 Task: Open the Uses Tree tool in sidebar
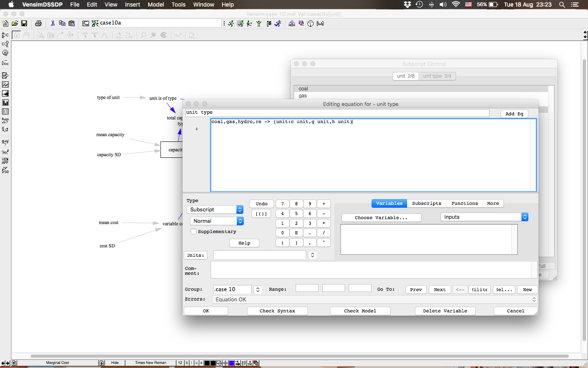coord(5,44)
